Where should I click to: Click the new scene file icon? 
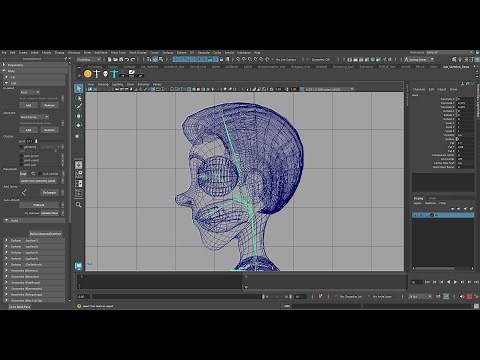tap(109, 59)
